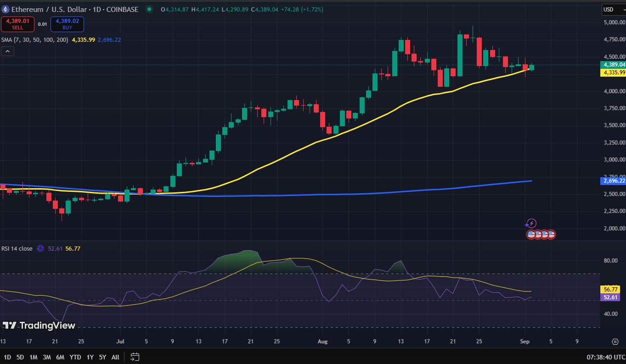The image size is (626, 364).
Task: Click the 5,000.00 price axis tick
Action: coord(614,22)
